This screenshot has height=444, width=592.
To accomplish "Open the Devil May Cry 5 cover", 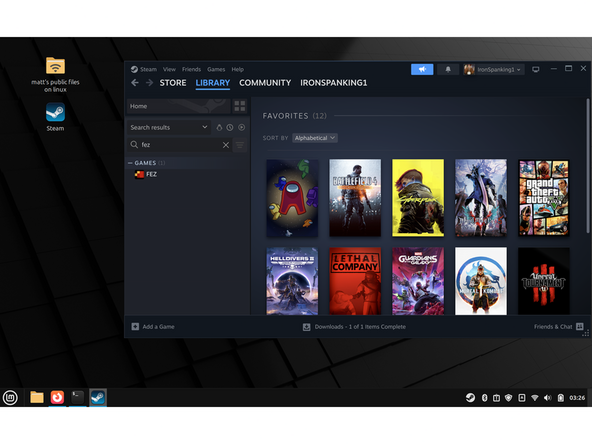I will pyautogui.click(x=481, y=198).
